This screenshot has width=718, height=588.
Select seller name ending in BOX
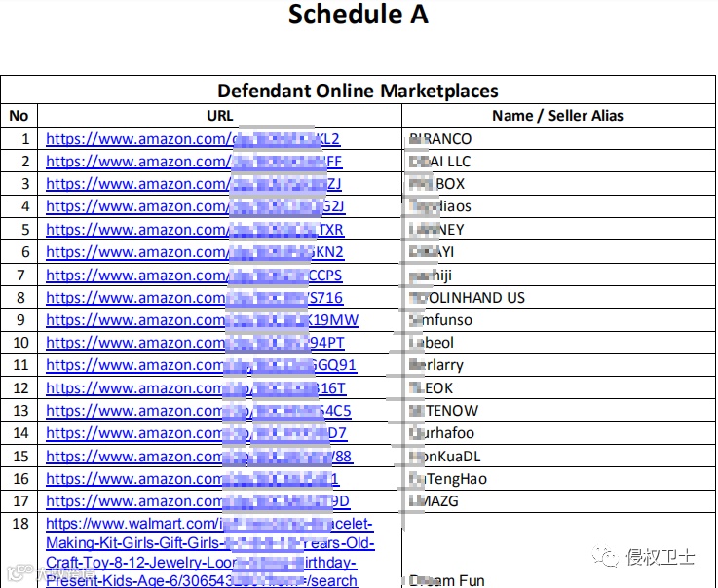click(436, 183)
